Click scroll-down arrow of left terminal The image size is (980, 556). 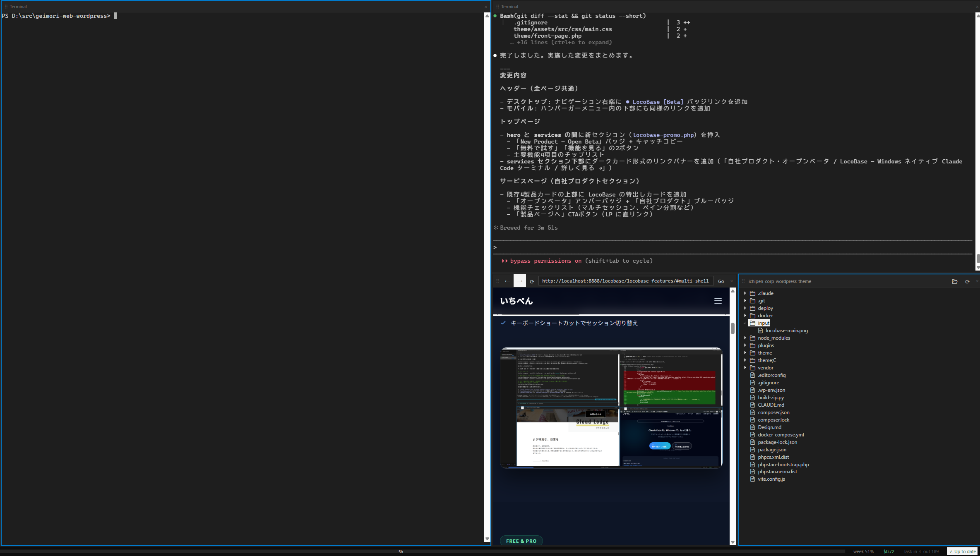click(x=487, y=539)
